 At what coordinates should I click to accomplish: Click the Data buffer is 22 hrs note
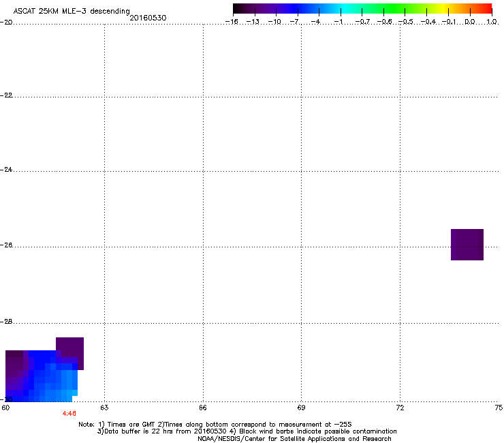click(x=163, y=431)
